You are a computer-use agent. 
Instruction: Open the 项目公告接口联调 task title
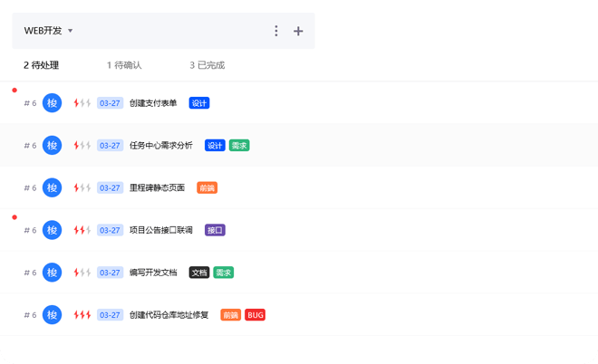pos(161,230)
